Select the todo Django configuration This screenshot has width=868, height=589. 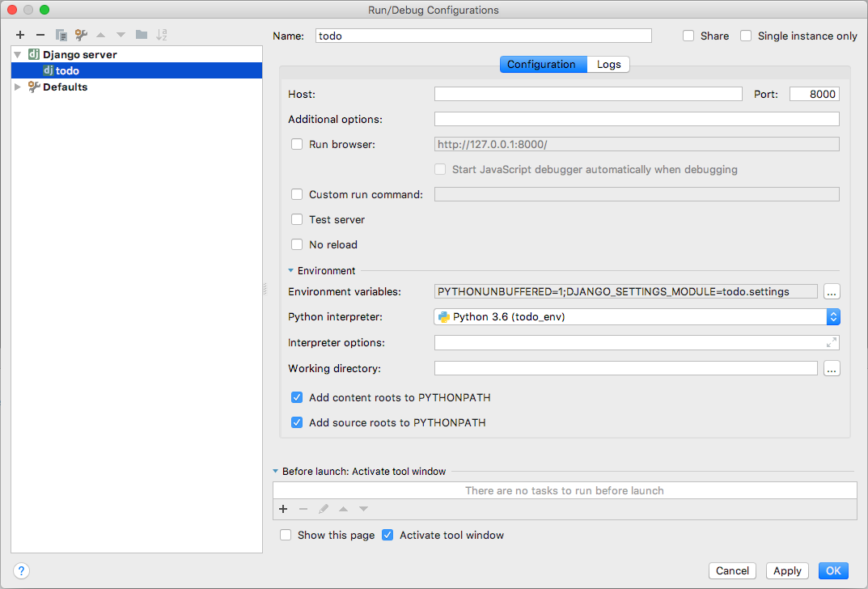pos(137,70)
